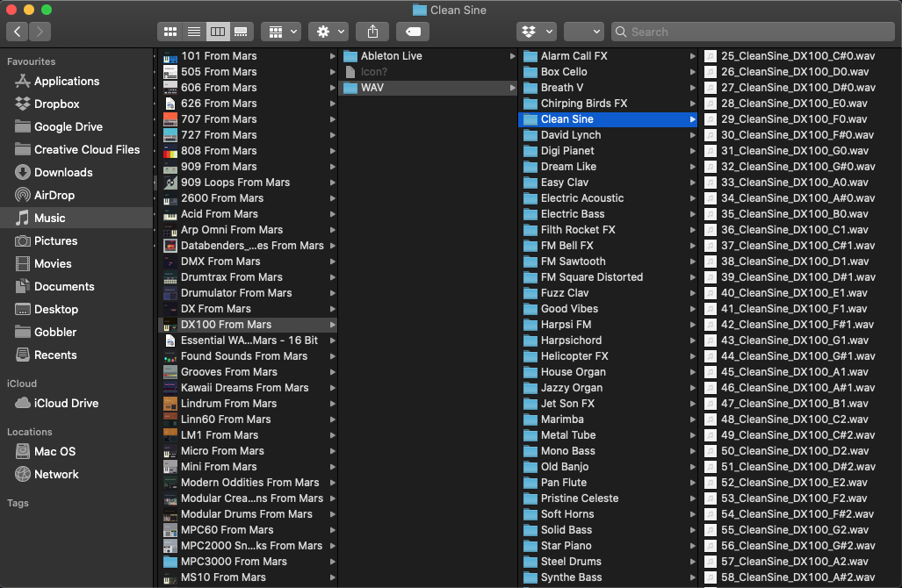
Task: Click the Edit Tags toolbar button
Action: tap(413, 32)
